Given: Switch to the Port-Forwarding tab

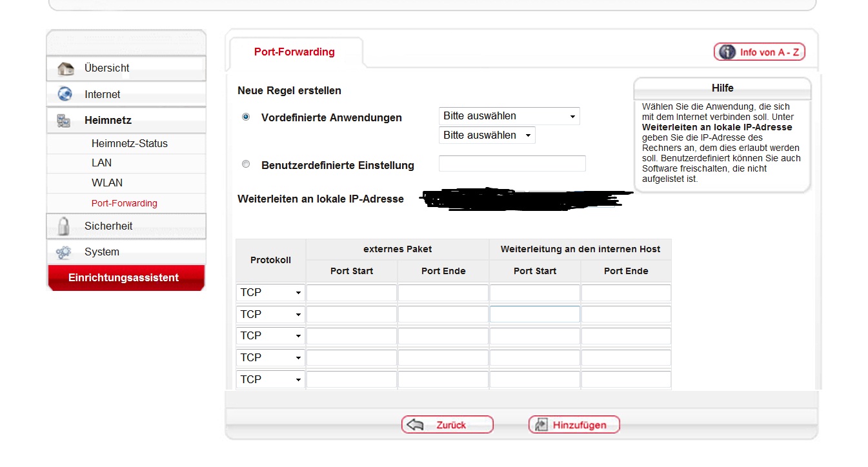Looking at the screenshot, I should pyautogui.click(x=294, y=52).
